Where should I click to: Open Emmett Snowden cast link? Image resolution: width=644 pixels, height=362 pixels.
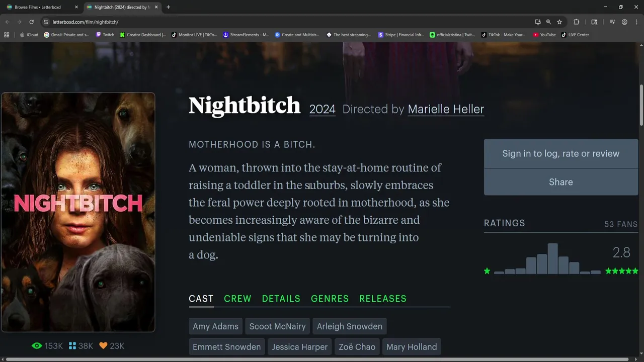[x=227, y=347]
